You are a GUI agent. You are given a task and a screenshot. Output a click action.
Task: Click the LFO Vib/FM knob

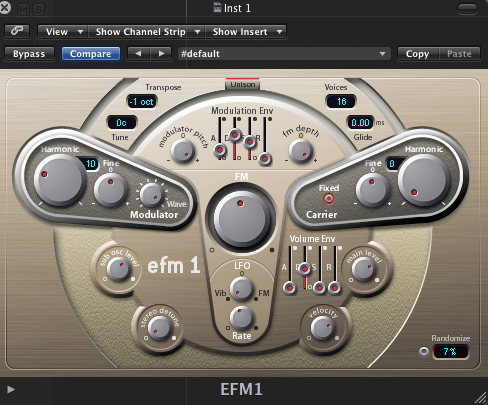point(242,289)
